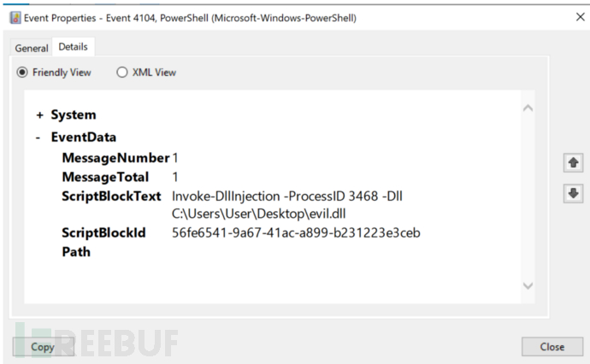Collapse the EventData node
The height and width of the screenshot is (364, 590).
coord(39,137)
